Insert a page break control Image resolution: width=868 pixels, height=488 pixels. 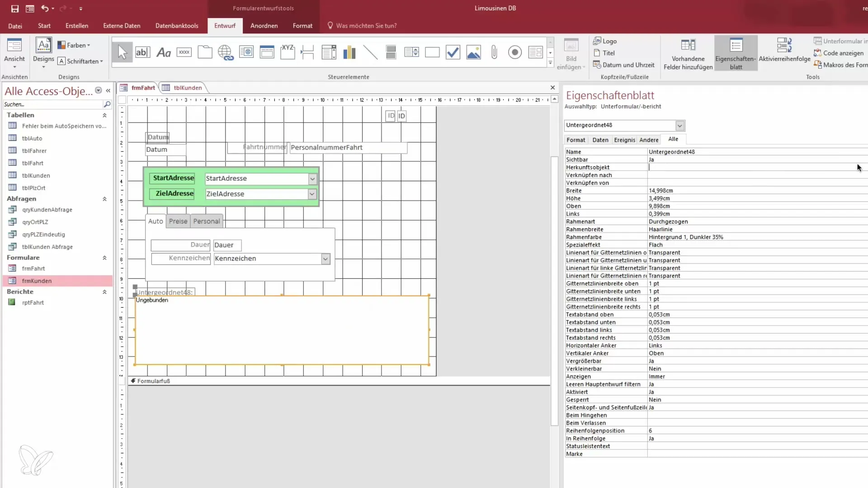coord(307,52)
